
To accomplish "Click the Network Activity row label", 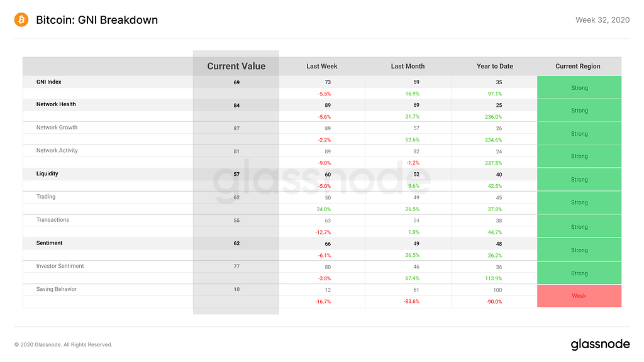I will [x=57, y=151].
